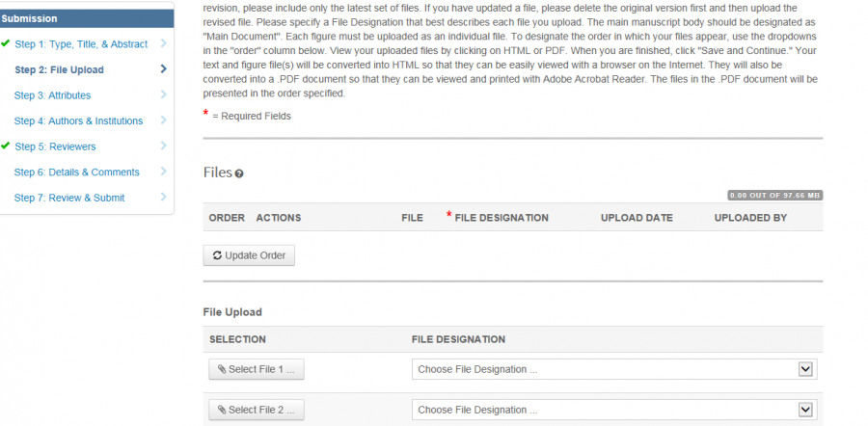Image resolution: width=868 pixels, height=426 pixels.
Task: Click the green checkmark beside Step 1
Action: (6, 43)
